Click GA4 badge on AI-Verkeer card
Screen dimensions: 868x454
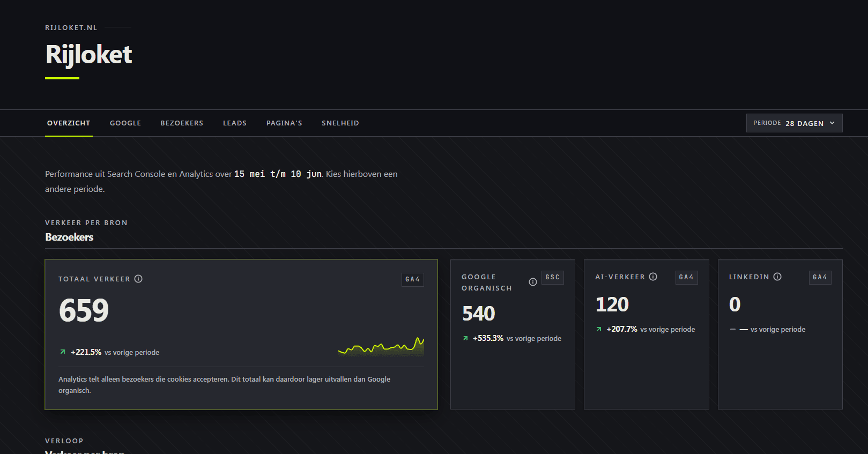coord(686,277)
